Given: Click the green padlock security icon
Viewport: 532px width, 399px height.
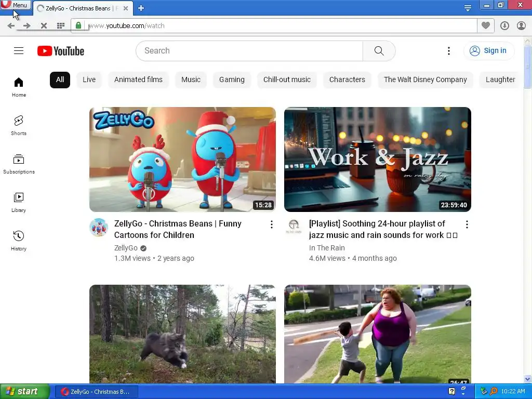Looking at the screenshot, I should (78, 25).
